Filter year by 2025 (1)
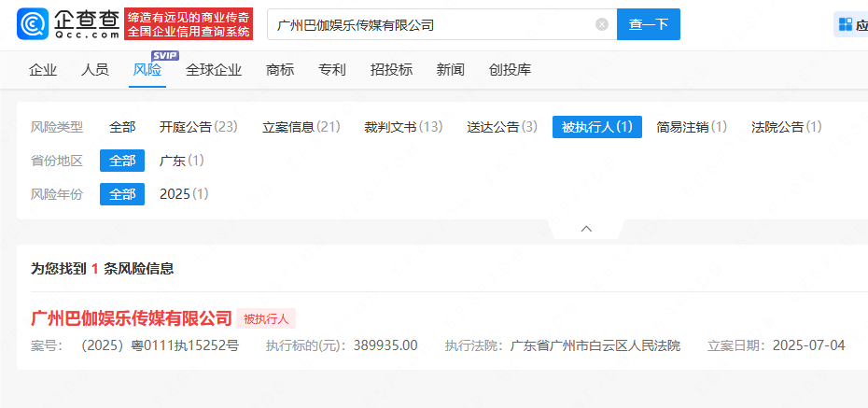This screenshot has height=408, width=868. pos(185,194)
